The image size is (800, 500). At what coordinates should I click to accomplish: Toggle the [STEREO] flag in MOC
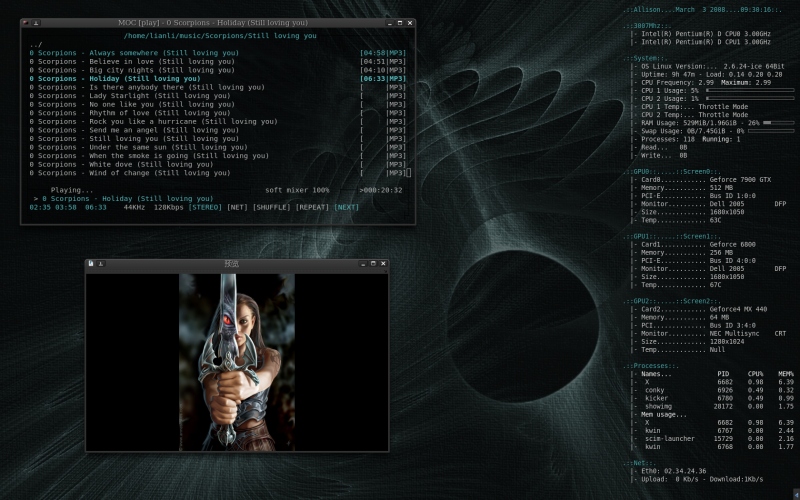(x=205, y=207)
